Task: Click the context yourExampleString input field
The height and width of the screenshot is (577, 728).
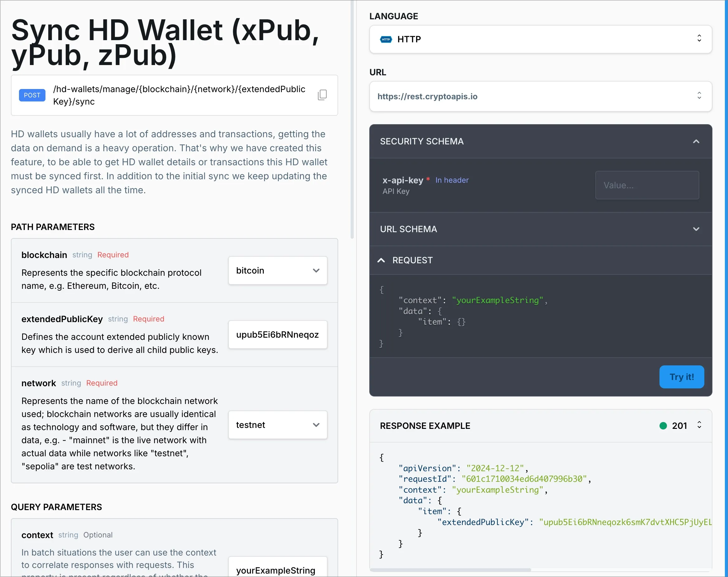Action: coord(277,567)
